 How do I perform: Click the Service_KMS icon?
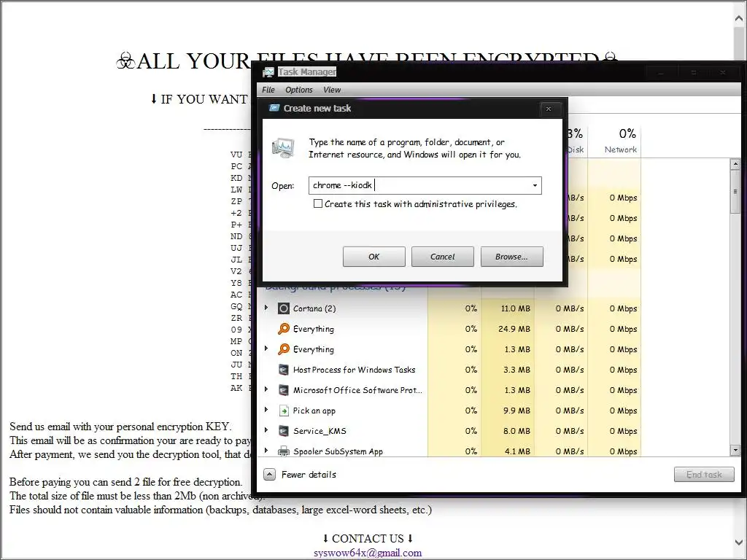[x=284, y=431]
